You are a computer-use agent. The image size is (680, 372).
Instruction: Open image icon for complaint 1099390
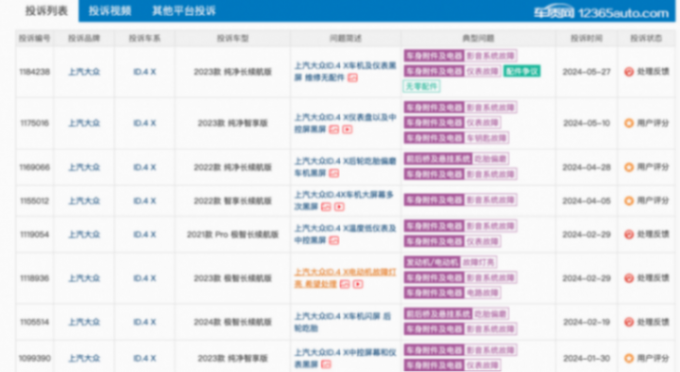click(326, 364)
